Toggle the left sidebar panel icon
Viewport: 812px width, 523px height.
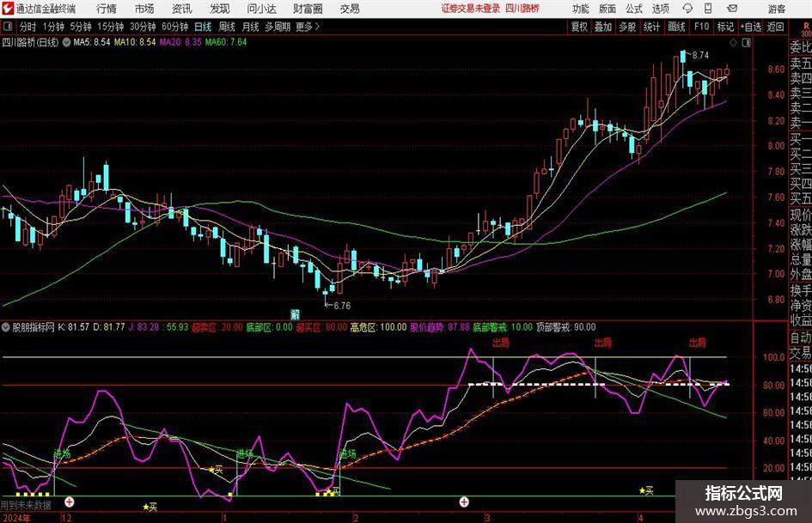(7, 27)
